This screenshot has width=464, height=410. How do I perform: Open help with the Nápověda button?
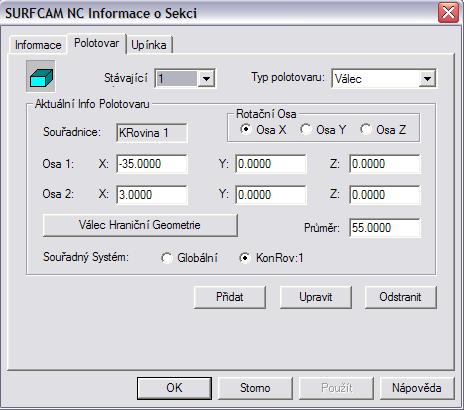coord(417,388)
